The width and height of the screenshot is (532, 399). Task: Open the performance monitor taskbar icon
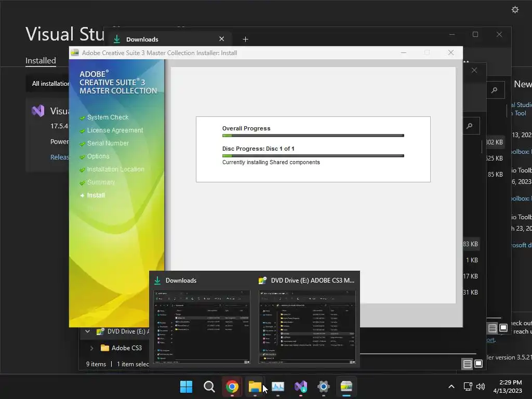pos(278,387)
